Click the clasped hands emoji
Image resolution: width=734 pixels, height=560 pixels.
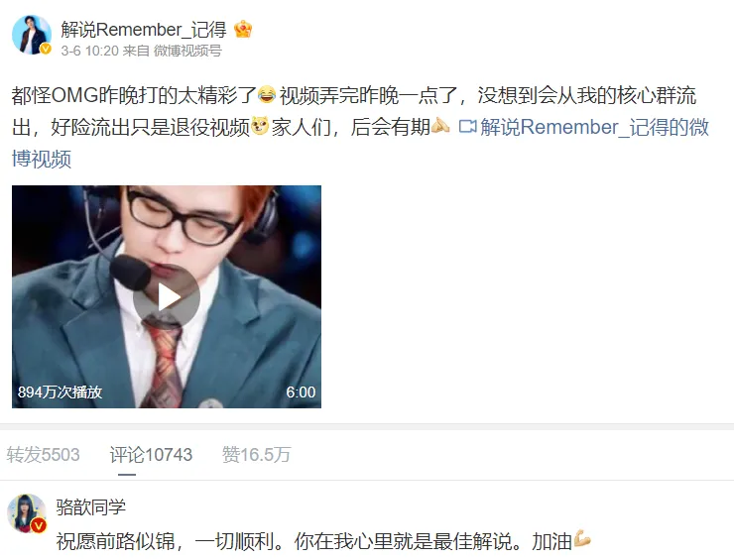point(440,126)
